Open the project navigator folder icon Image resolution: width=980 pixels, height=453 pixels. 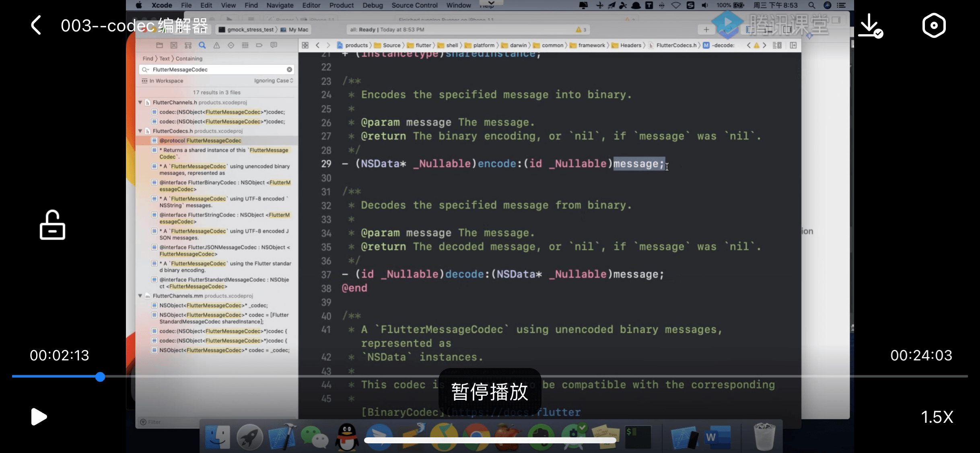tap(160, 45)
